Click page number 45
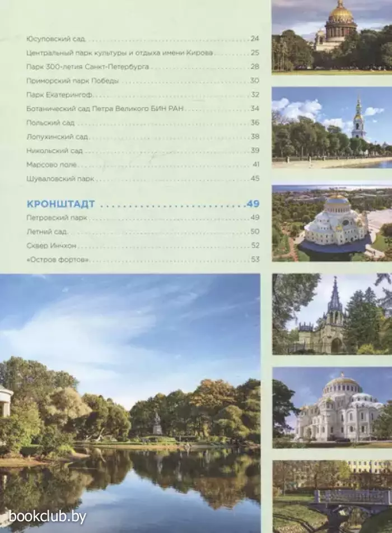392x533 pixels. point(255,178)
